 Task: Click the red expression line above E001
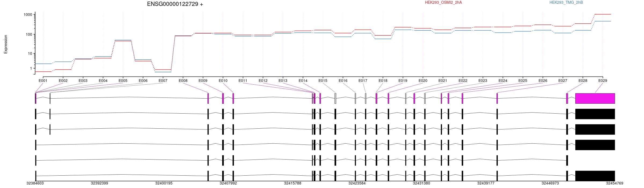point(43,72)
